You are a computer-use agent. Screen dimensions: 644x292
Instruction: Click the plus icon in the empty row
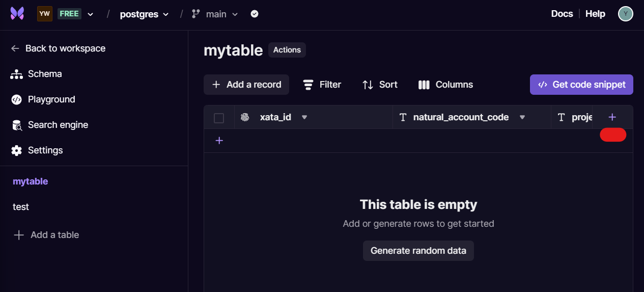click(x=219, y=141)
